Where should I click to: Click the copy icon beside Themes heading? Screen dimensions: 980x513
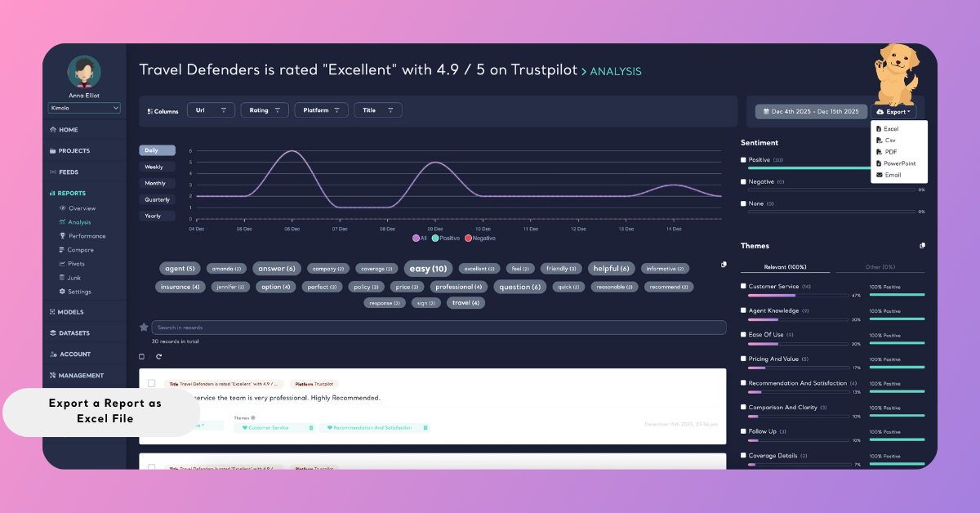click(922, 246)
